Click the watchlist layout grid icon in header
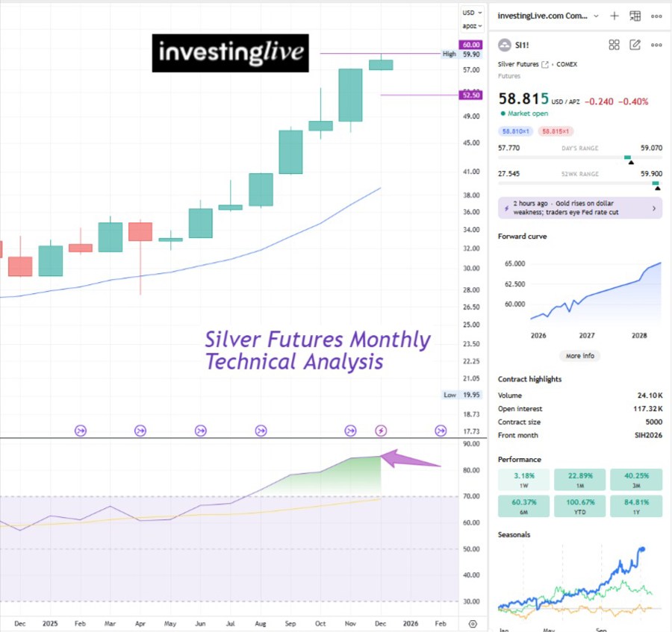 (635, 16)
